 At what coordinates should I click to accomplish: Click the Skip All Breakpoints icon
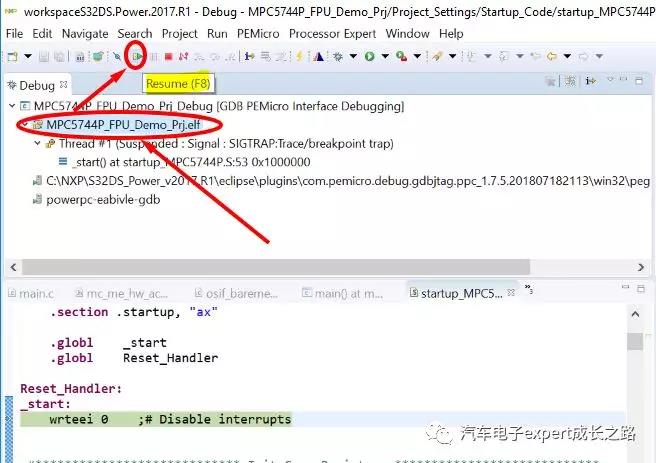click(117, 56)
